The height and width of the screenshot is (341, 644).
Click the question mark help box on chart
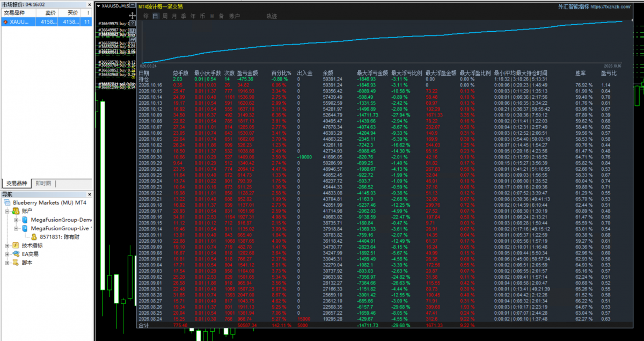tap(133, 23)
